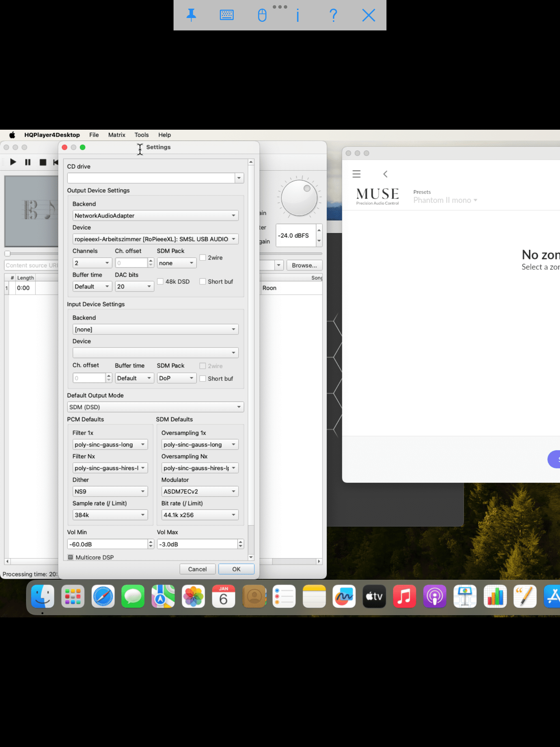Click the pin icon in remote toolbar
This screenshot has width=560, height=747.
[x=191, y=15]
